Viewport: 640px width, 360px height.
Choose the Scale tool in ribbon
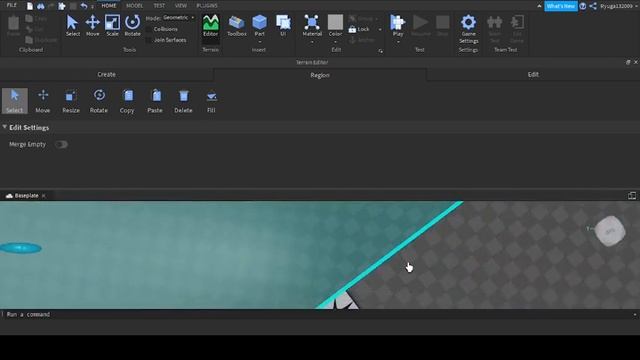(x=112, y=26)
